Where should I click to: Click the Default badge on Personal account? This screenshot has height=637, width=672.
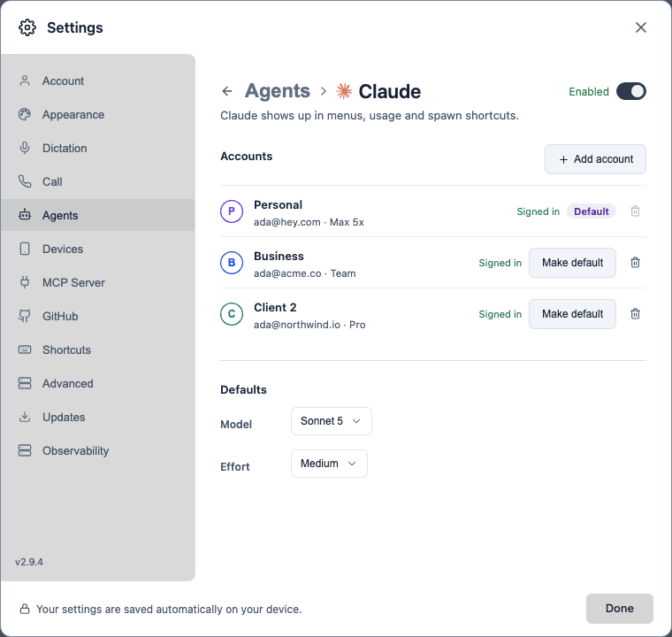pos(591,211)
